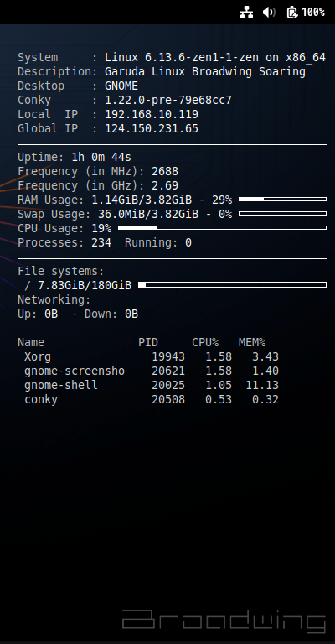This screenshot has height=644, width=335.
Task: Click the root usage text 7.83GiB/180GiB
Action: pyautogui.click(x=85, y=285)
